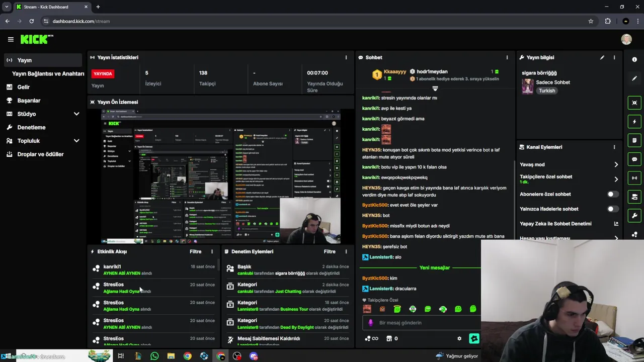Toggle the chat bubble widget icon in right rail
This screenshot has height=362, width=644.
click(634, 159)
